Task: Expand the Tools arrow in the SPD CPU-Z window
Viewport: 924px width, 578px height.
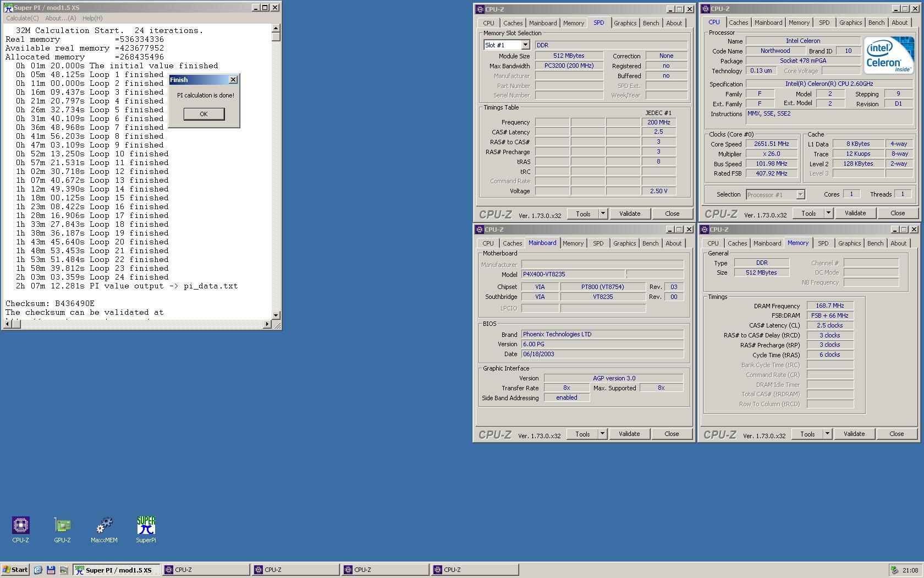Action: [603, 214]
